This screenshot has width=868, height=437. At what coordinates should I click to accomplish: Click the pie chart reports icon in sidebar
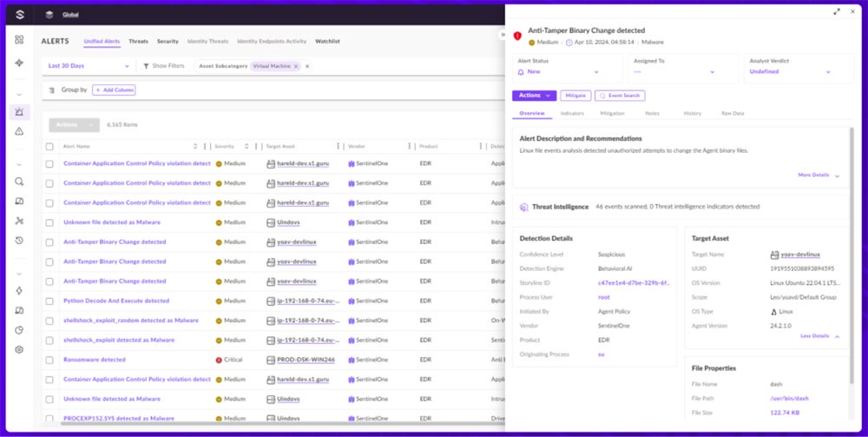point(19,330)
